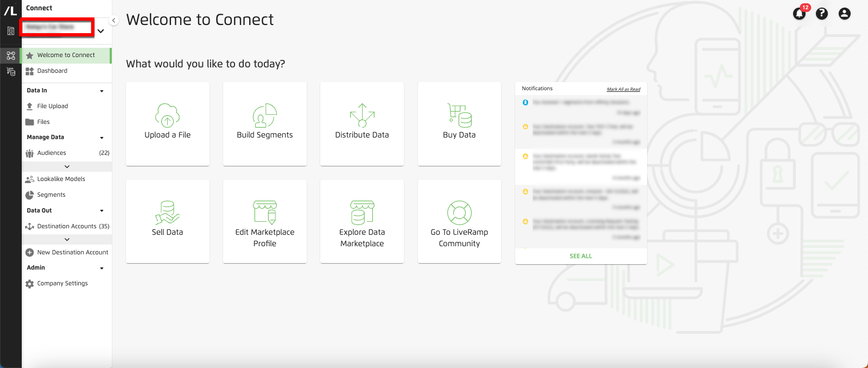The height and width of the screenshot is (368, 868).
Task: Collapse the sidebar with the chevron button
Action: click(113, 21)
